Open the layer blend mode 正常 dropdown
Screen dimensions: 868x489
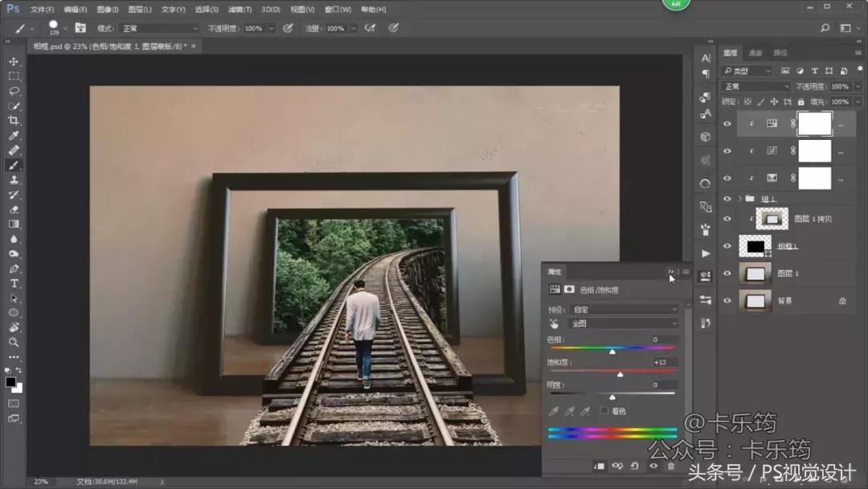point(755,86)
